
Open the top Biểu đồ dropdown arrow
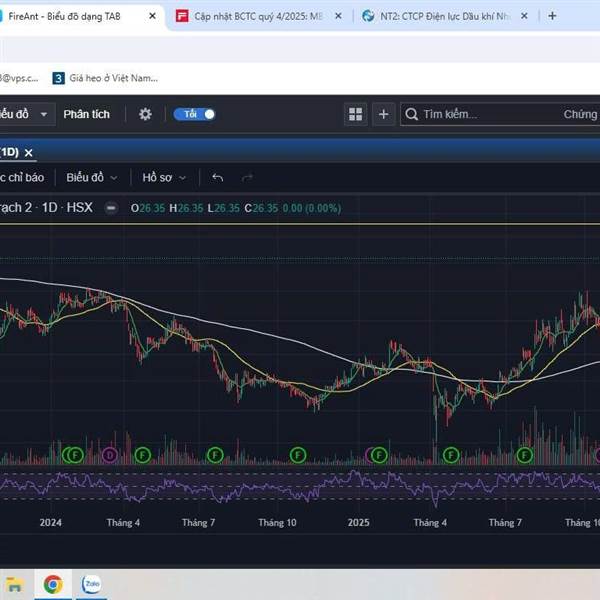43,114
